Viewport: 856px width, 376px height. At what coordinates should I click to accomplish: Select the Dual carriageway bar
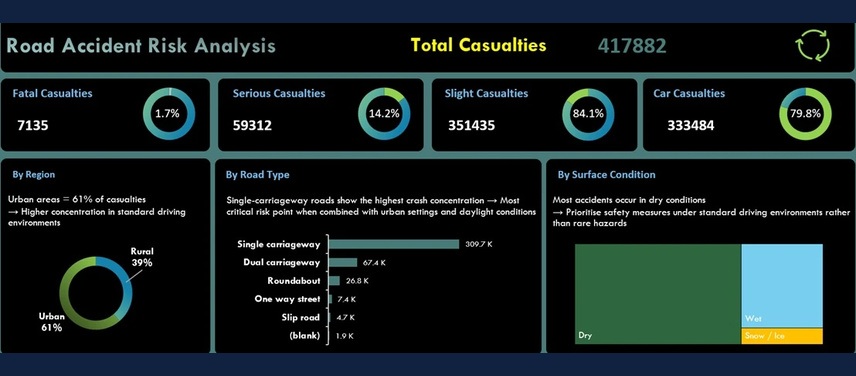pos(343,262)
